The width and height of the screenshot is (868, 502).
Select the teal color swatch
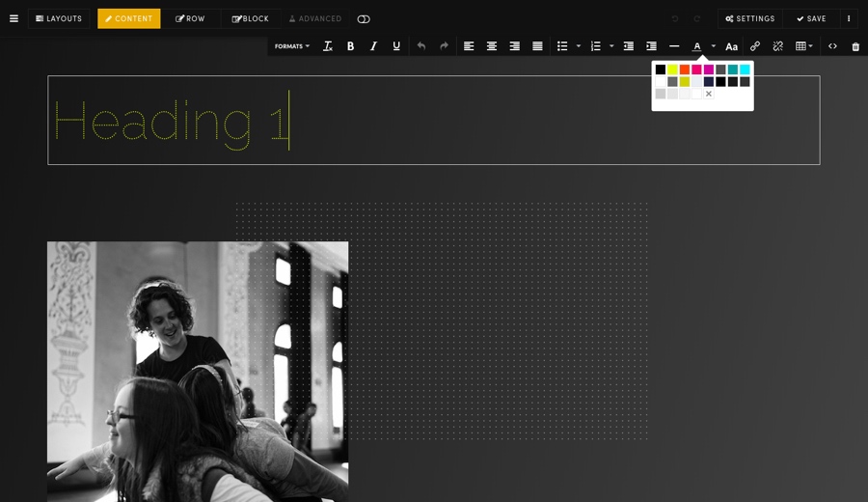[x=733, y=70]
